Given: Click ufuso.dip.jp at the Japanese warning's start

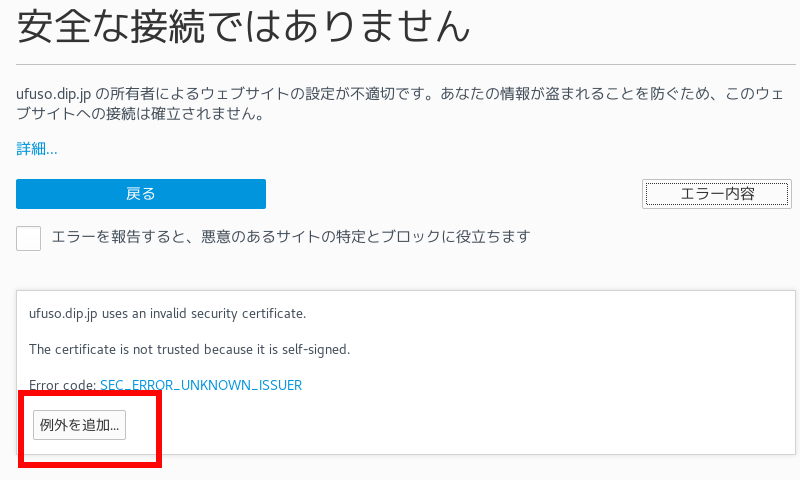Looking at the screenshot, I should [x=54, y=94].
